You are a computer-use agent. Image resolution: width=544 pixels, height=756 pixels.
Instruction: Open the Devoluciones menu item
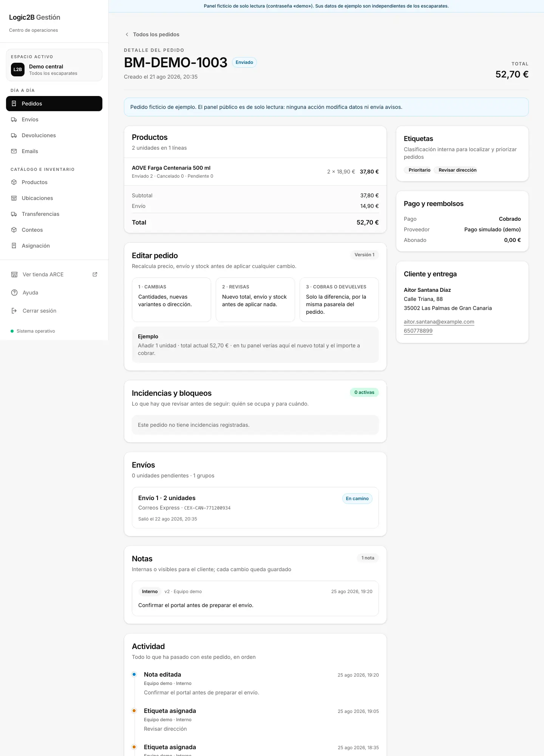54,135
